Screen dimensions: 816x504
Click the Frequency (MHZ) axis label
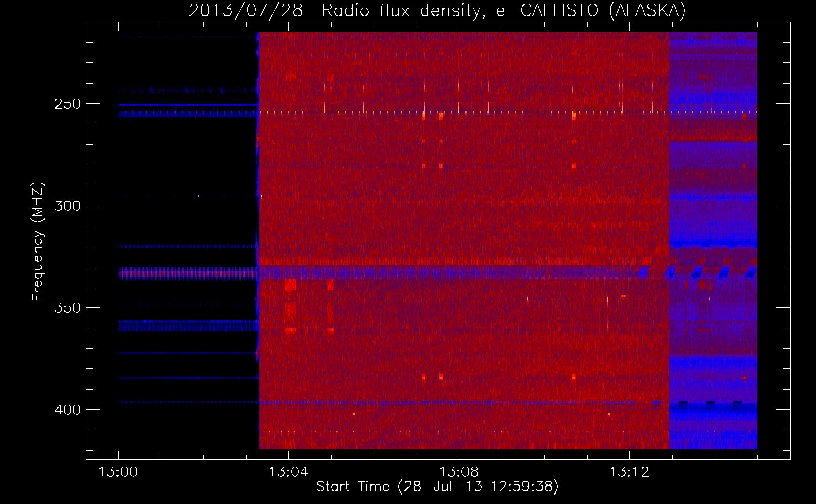[x=38, y=241]
